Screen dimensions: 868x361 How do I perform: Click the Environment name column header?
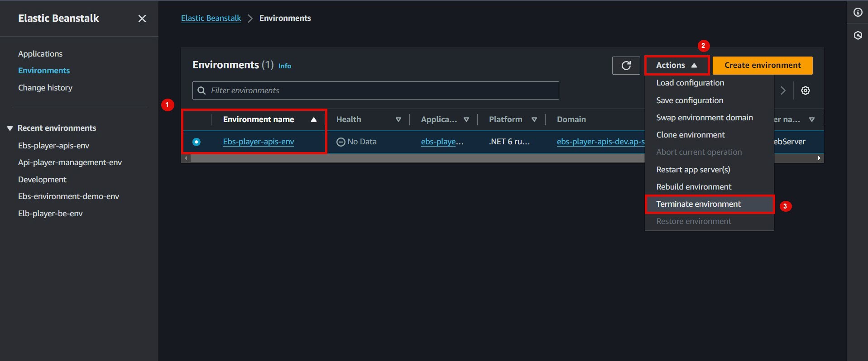[x=259, y=119]
